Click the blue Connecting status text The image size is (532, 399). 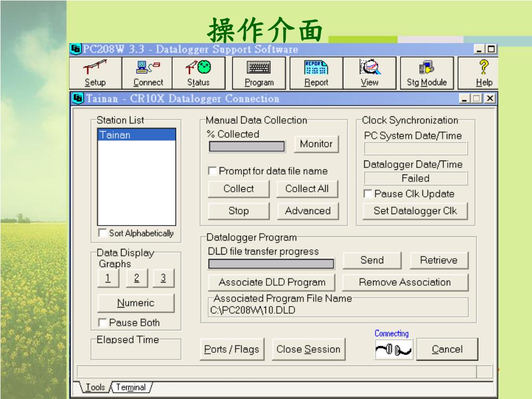392,334
